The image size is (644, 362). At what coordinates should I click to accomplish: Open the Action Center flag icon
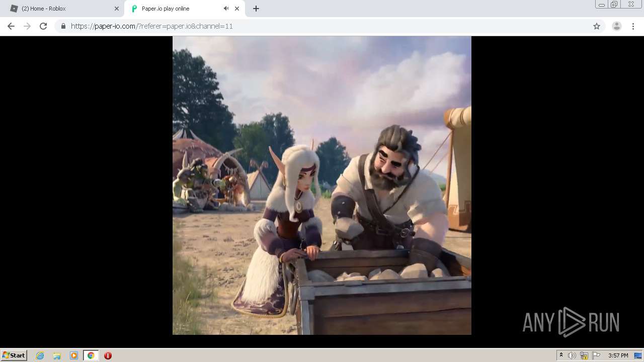click(596, 355)
